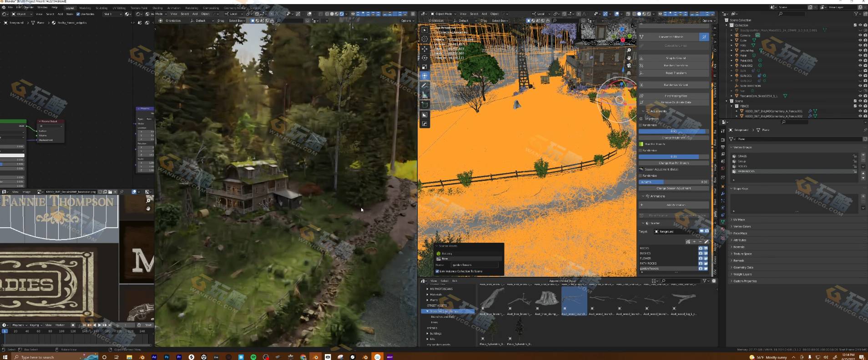The width and height of the screenshot is (868, 360).
Task: Select the Measure tool in viewport toolbar
Action: tap(424, 95)
